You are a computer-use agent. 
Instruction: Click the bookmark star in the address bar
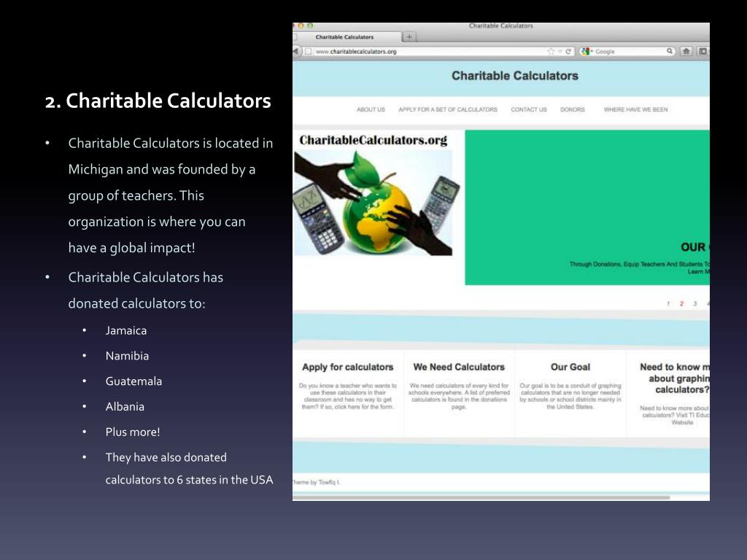(551, 51)
